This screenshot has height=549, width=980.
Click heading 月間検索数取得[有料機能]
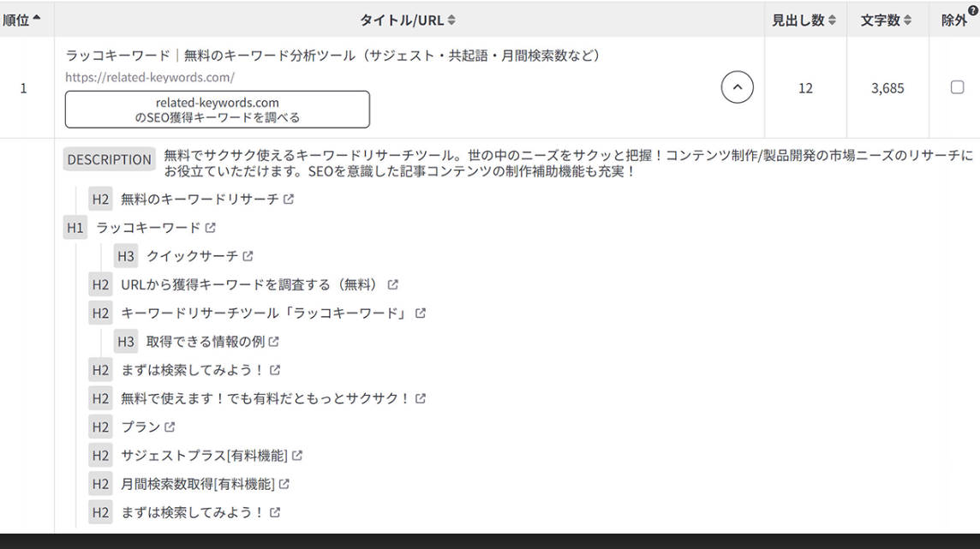pos(198,484)
